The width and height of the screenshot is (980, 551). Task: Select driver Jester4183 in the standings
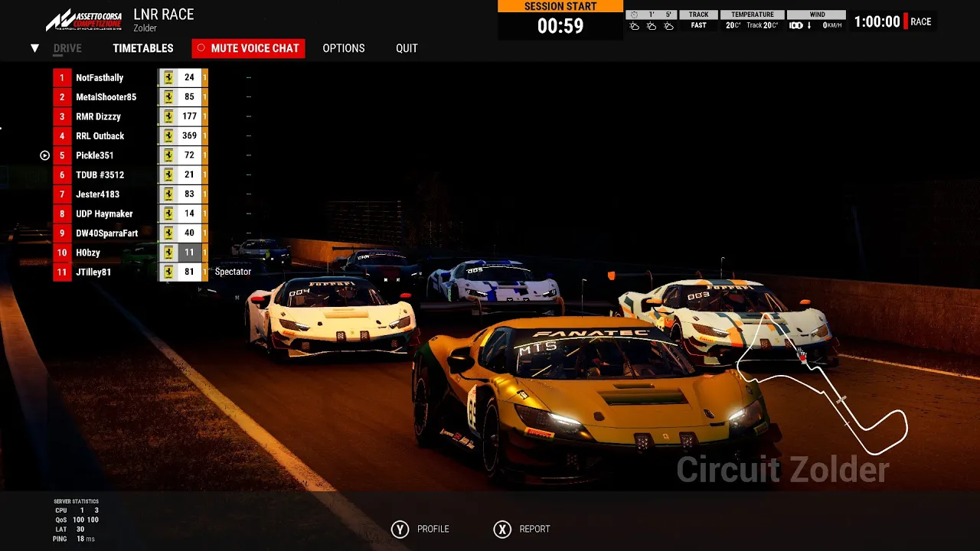[96, 194]
